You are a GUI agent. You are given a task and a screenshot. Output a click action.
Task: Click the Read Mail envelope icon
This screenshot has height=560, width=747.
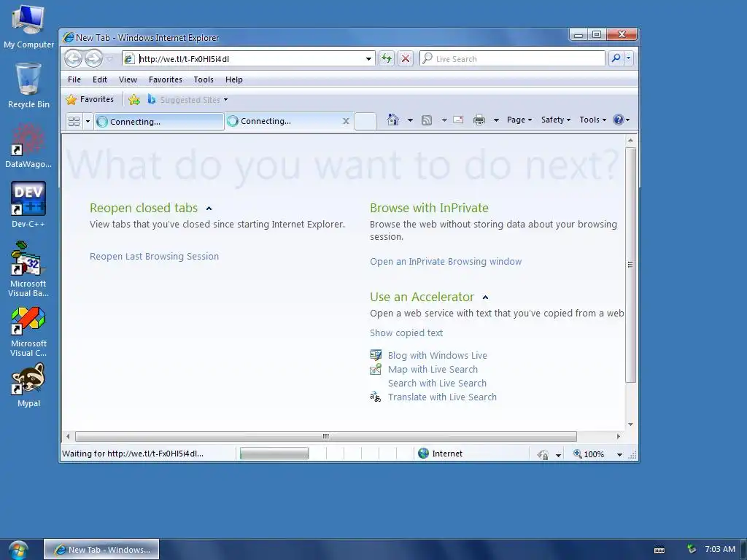(458, 120)
